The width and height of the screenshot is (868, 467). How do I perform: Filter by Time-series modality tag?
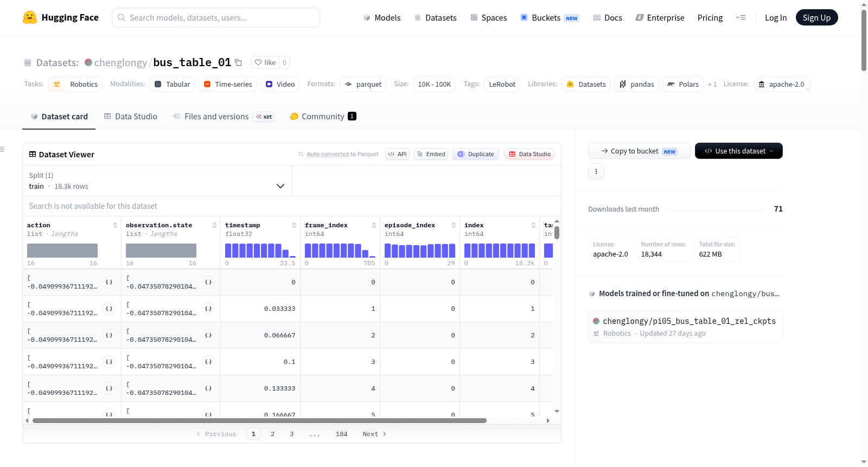[x=228, y=84]
